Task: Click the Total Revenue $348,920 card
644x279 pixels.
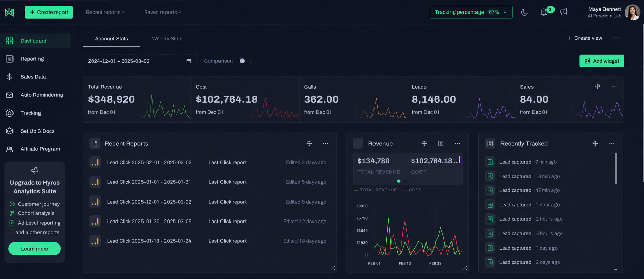Action: pyautogui.click(x=137, y=99)
